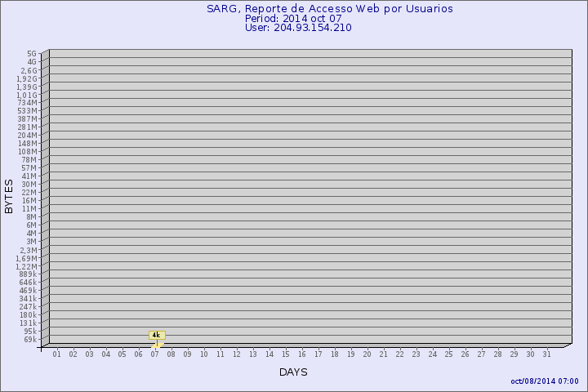Click the oct/08/2014 07:00 timestamp
This screenshot has width=588, height=392.
point(544,381)
